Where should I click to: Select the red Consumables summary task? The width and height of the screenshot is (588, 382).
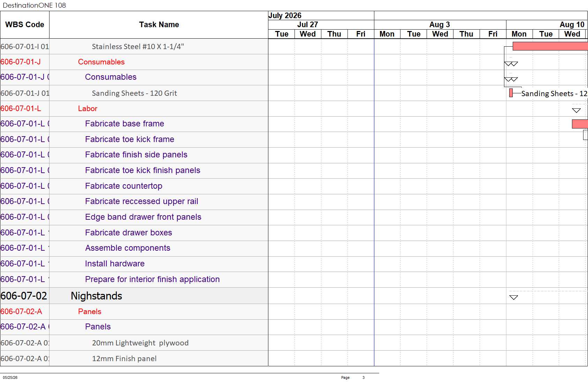click(x=101, y=62)
